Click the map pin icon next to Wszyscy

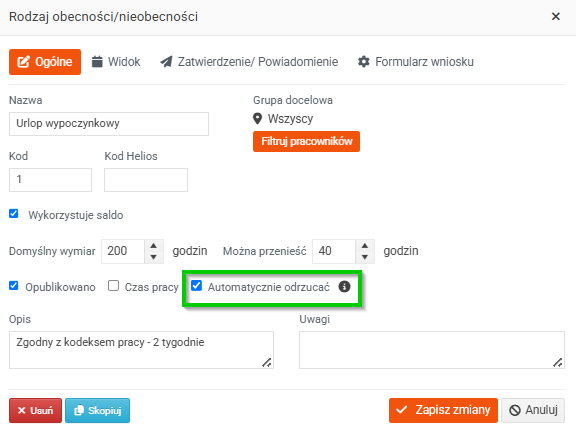click(258, 119)
